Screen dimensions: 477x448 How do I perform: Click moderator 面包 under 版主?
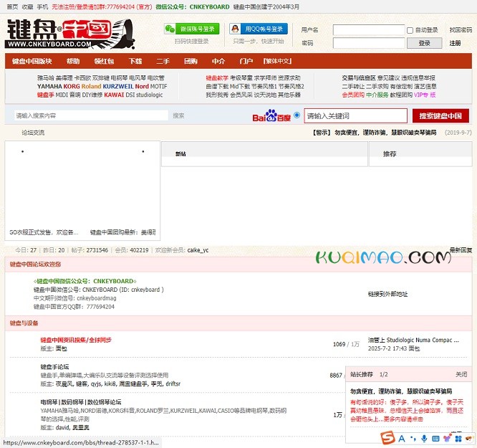click(x=61, y=348)
